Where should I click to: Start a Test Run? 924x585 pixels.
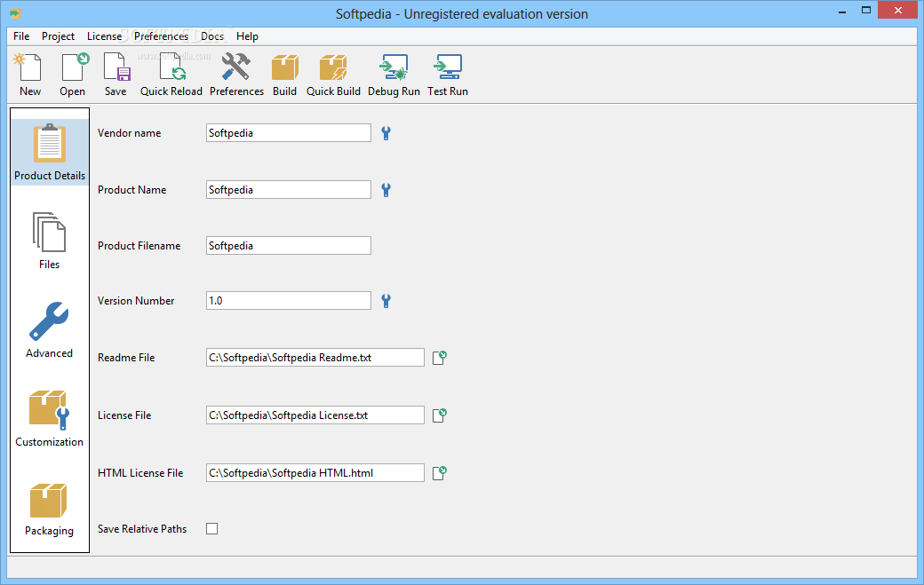point(448,75)
